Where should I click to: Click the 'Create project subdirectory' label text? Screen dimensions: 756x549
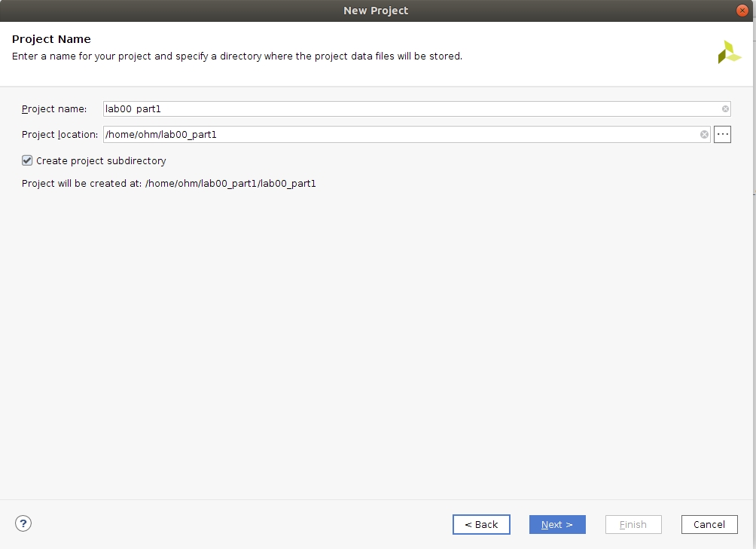pos(101,161)
